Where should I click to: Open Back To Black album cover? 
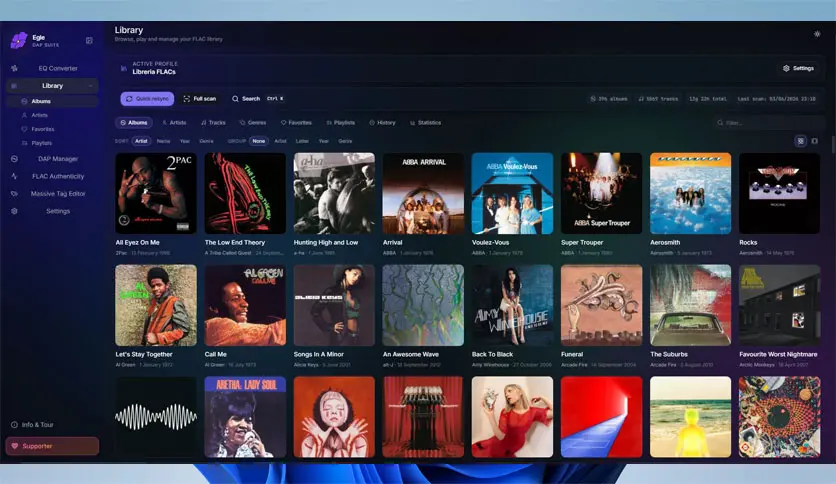point(512,305)
